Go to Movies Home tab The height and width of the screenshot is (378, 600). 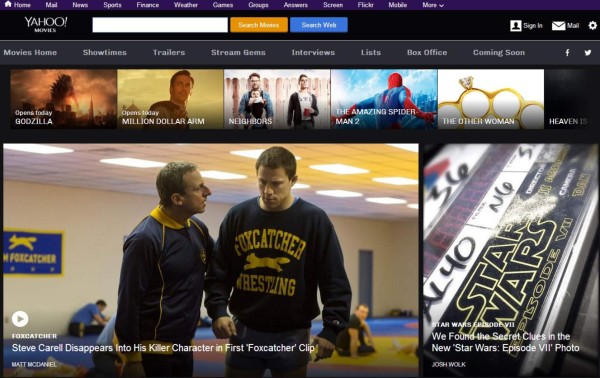click(30, 52)
